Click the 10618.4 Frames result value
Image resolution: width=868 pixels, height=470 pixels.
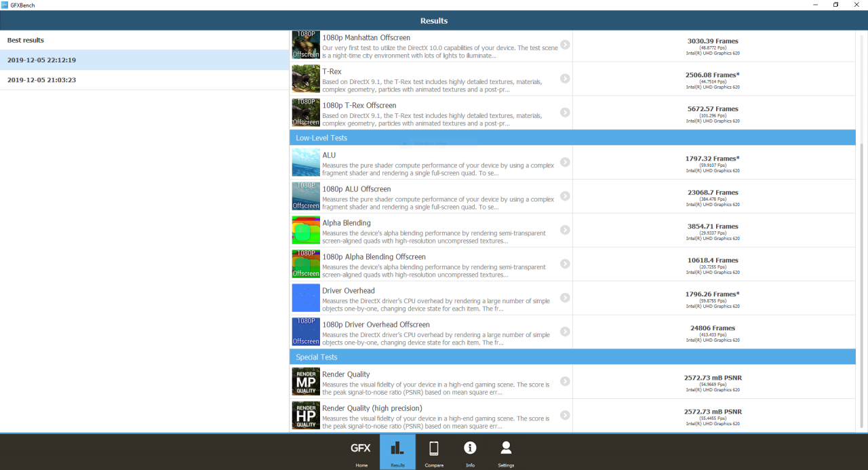[x=713, y=260]
